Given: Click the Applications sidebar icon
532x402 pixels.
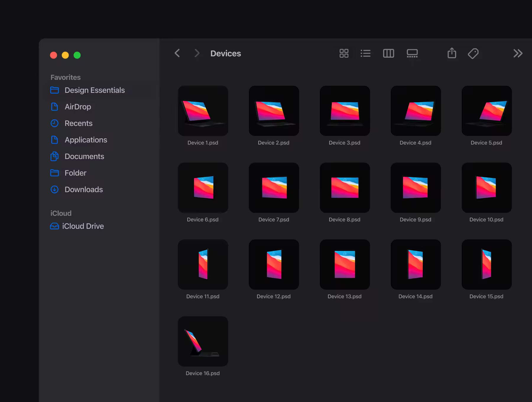Looking at the screenshot, I should pos(54,140).
